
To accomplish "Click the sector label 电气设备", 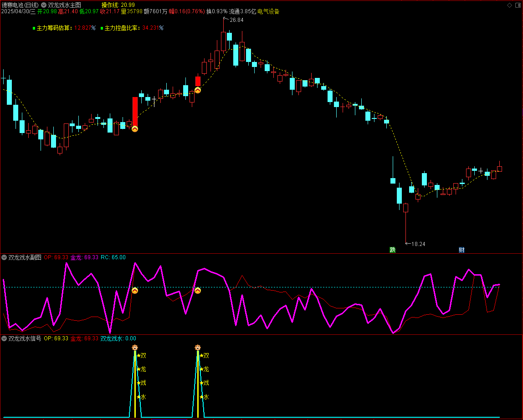I will 268,11.
